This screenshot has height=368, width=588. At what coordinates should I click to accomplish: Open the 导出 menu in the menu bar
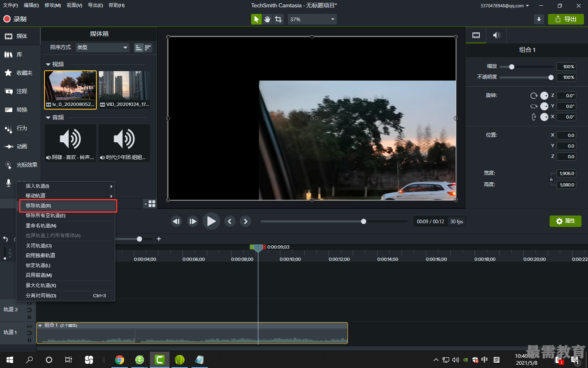point(96,5)
